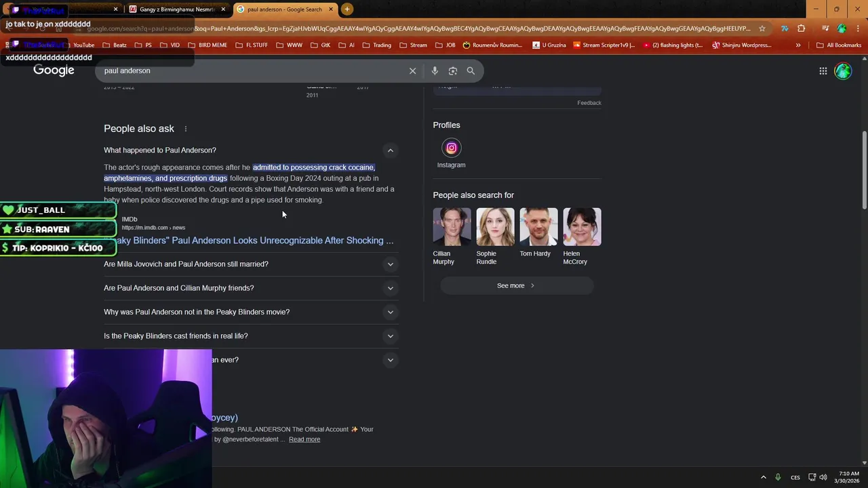Open the browser extensions puzzle icon
The width and height of the screenshot is (868, 488).
(x=802, y=28)
